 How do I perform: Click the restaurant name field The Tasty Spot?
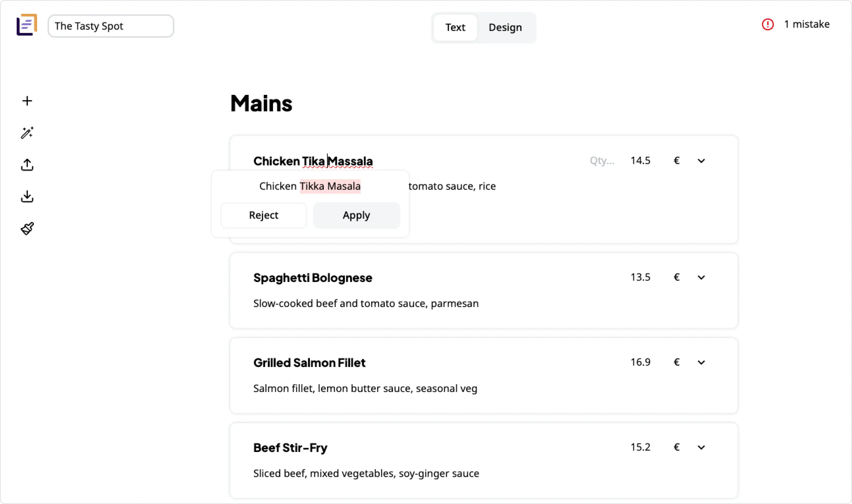111,26
